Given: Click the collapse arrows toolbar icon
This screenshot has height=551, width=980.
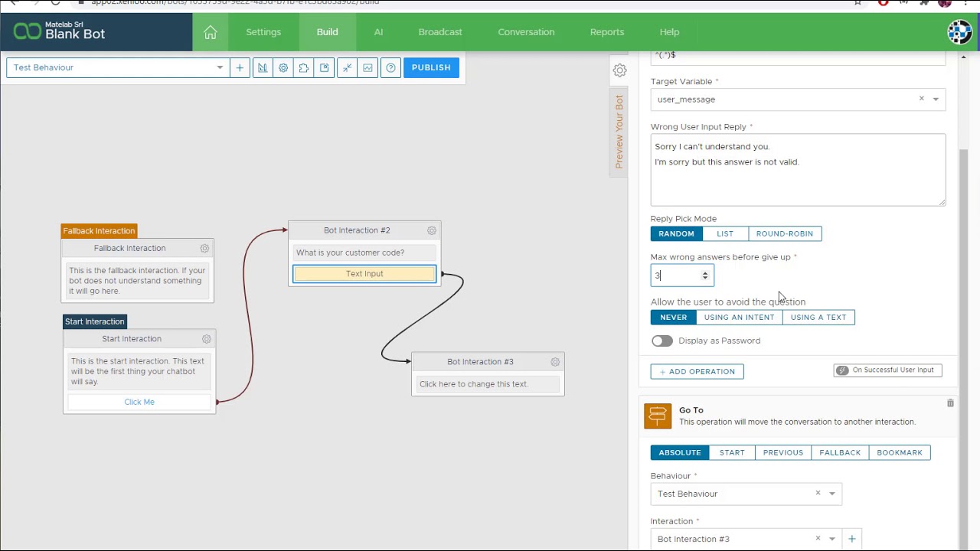Looking at the screenshot, I should [348, 67].
